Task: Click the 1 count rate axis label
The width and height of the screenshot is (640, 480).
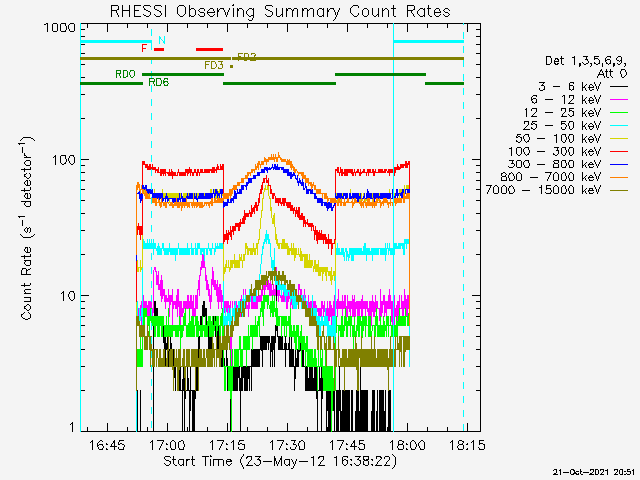Action: tap(72, 427)
